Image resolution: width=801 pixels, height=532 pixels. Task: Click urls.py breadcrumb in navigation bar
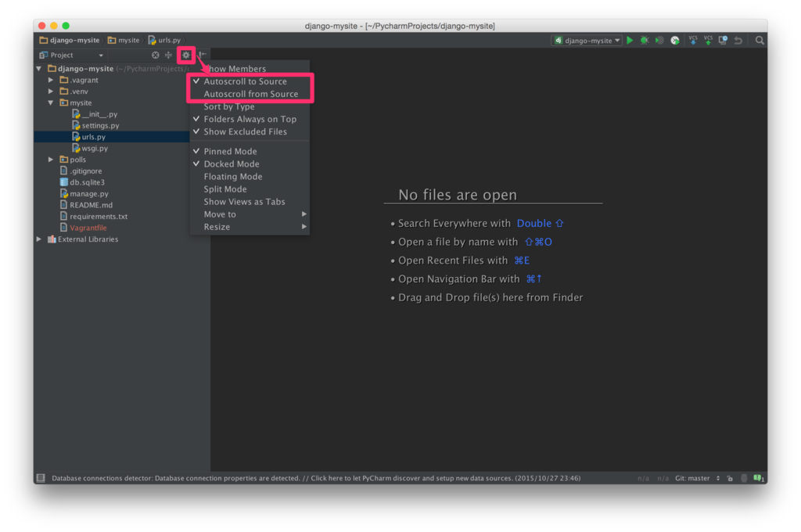pyautogui.click(x=164, y=40)
